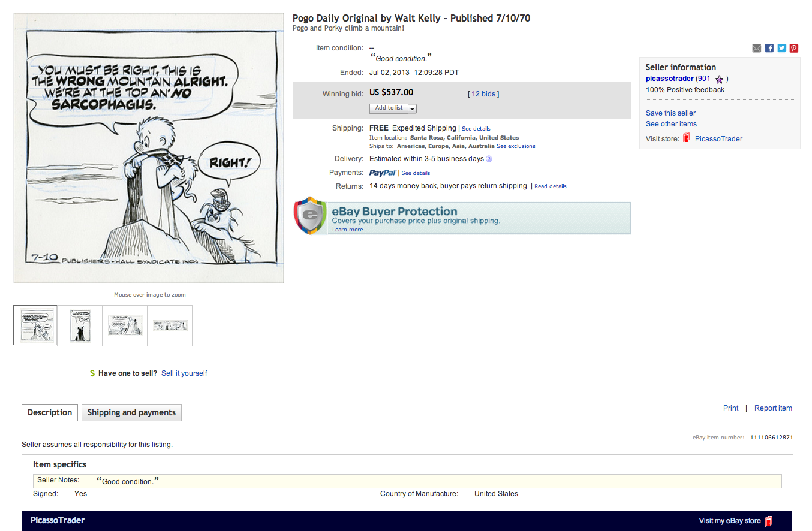
Task: Click store icon next to Visit my eBay store
Action: pyautogui.click(x=768, y=521)
